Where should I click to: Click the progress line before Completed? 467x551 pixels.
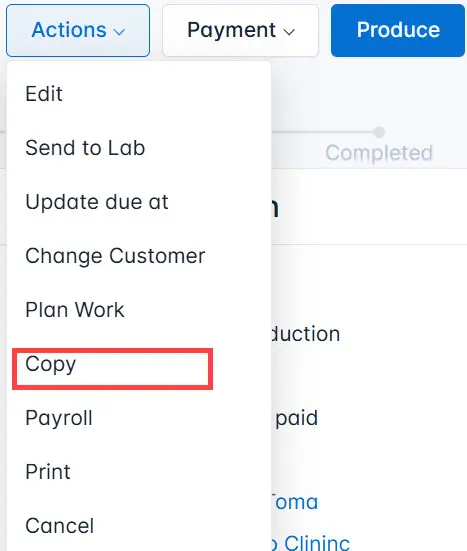(x=322, y=132)
